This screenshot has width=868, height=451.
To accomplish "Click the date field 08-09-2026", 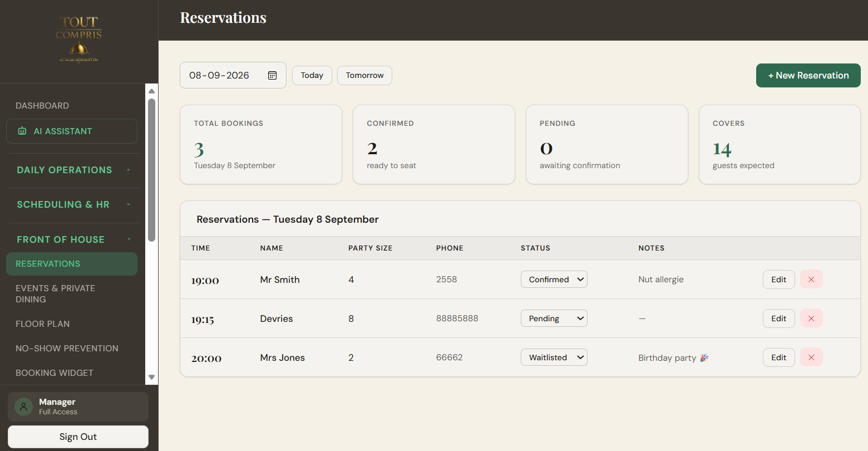I will coord(233,75).
